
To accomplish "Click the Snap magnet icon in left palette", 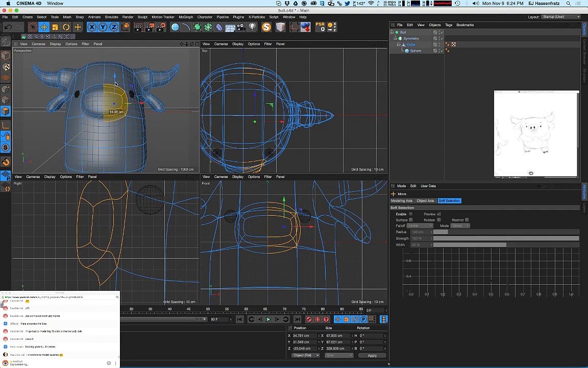I will coord(6,162).
